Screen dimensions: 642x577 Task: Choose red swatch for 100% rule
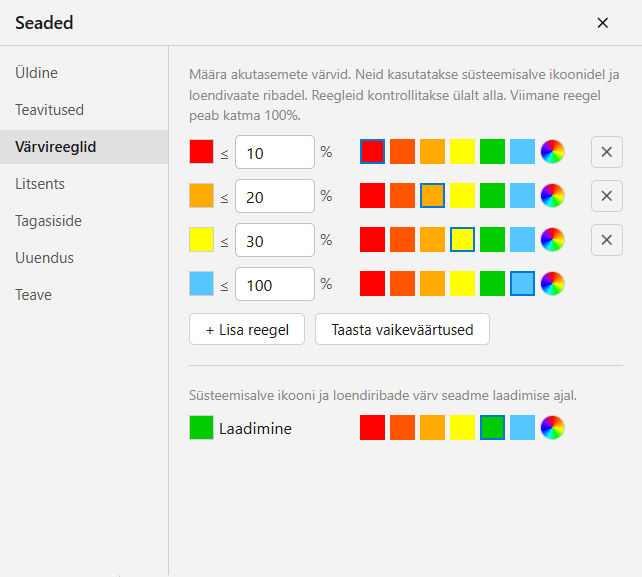(372, 283)
